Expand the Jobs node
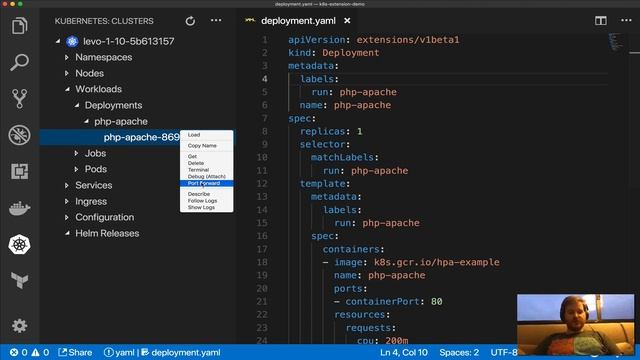640x360 pixels. click(76, 153)
